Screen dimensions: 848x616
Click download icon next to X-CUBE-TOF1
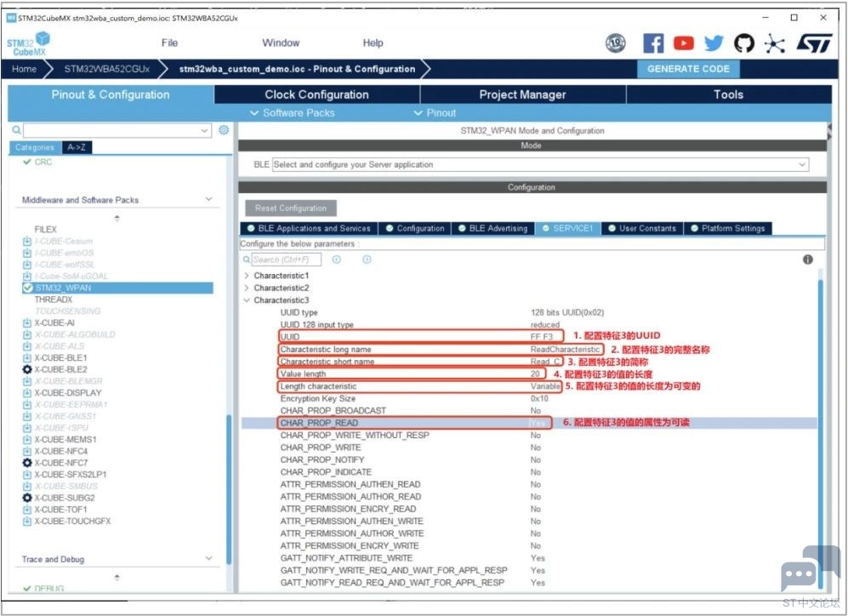point(27,510)
